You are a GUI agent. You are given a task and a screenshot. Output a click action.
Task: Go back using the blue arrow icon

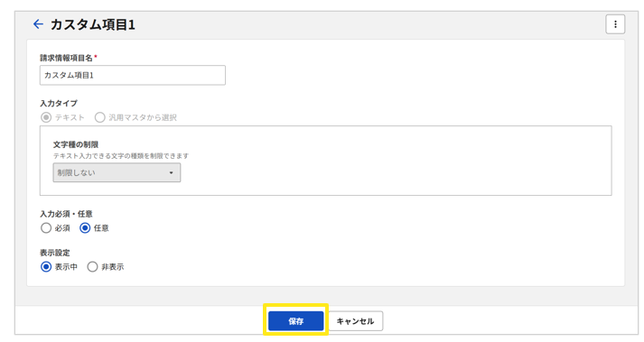tap(38, 24)
